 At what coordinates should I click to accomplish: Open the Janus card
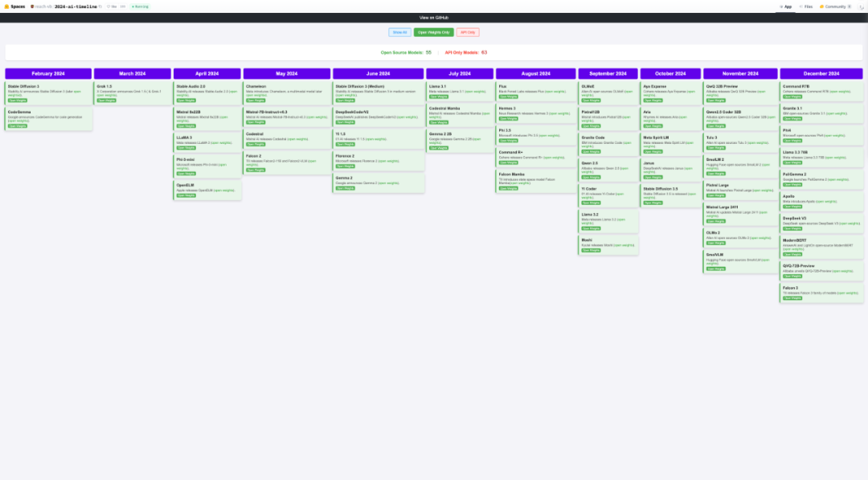(x=670, y=170)
